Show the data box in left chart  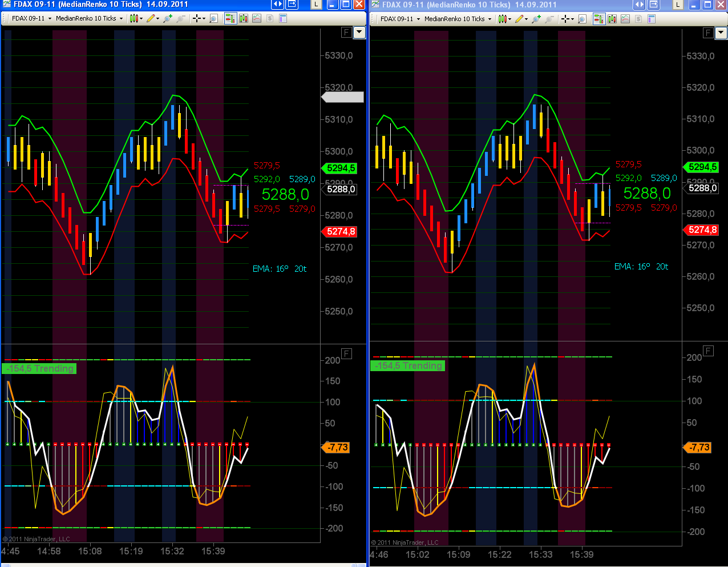[213, 18]
